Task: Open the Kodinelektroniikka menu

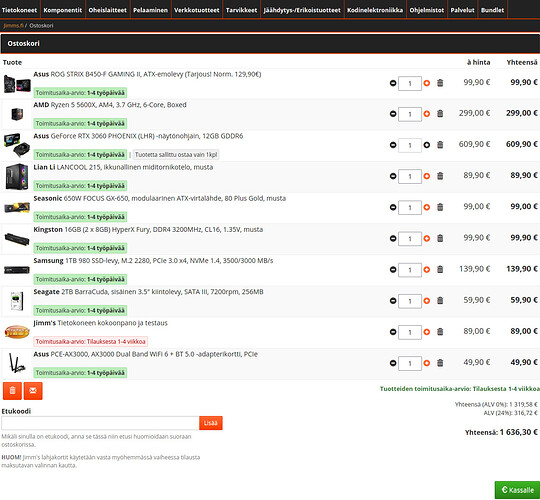Action: 375,10
